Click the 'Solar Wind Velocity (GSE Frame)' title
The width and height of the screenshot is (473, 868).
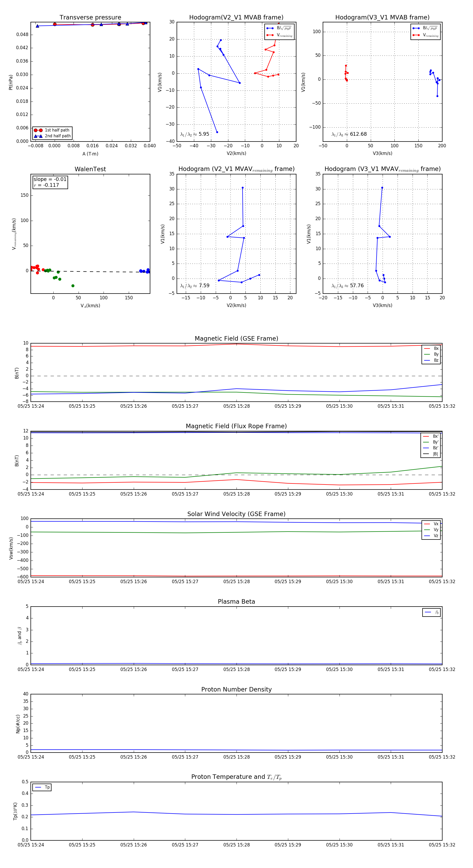pos(236,514)
